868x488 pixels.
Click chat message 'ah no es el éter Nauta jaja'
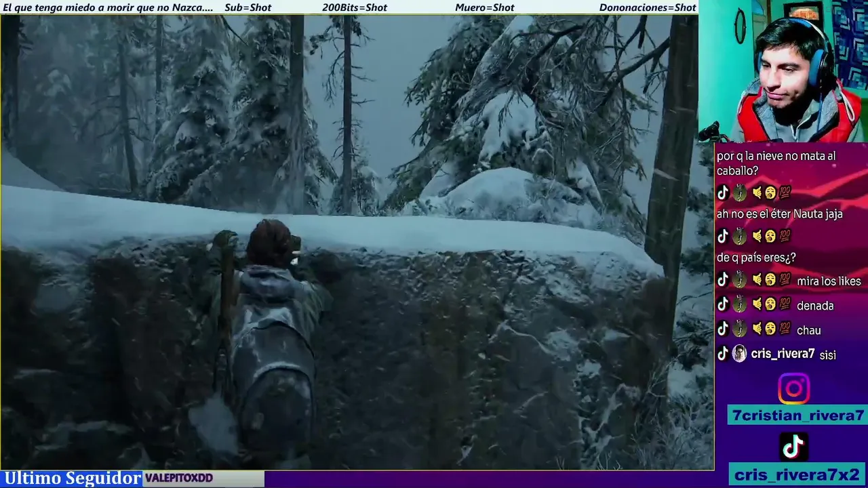coord(779,214)
